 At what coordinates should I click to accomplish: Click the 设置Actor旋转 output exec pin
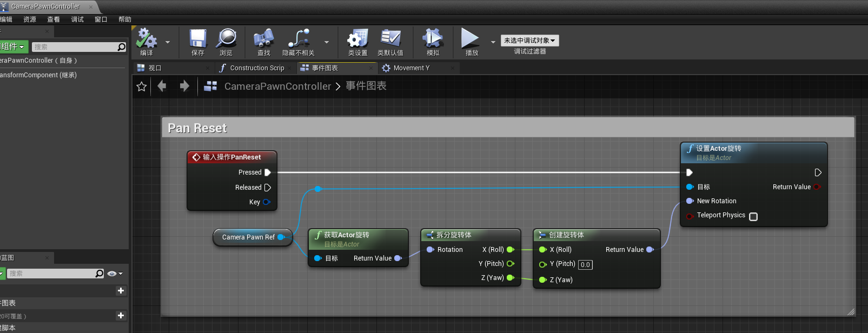818,172
